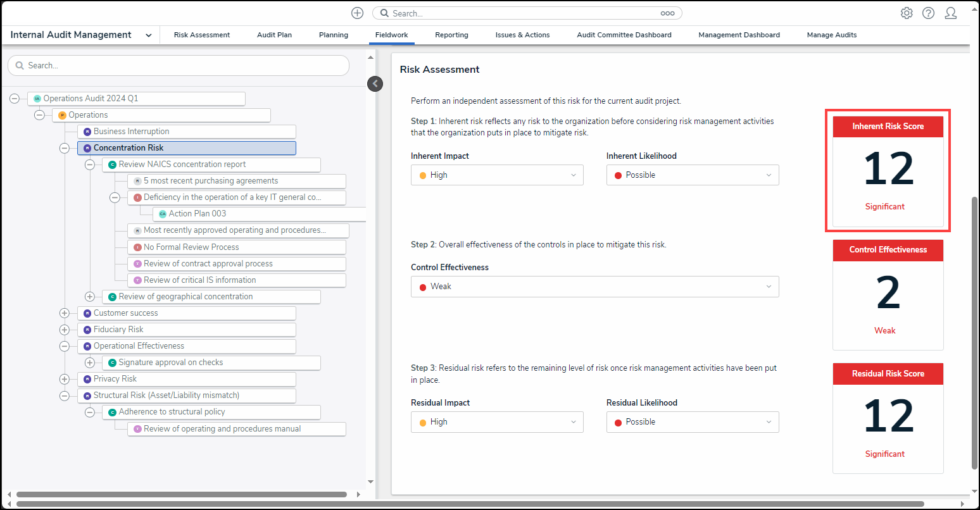Expand the Customer success node
Image resolution: width=980 pixels, height=510 pixels.
[x=64, y=313]
